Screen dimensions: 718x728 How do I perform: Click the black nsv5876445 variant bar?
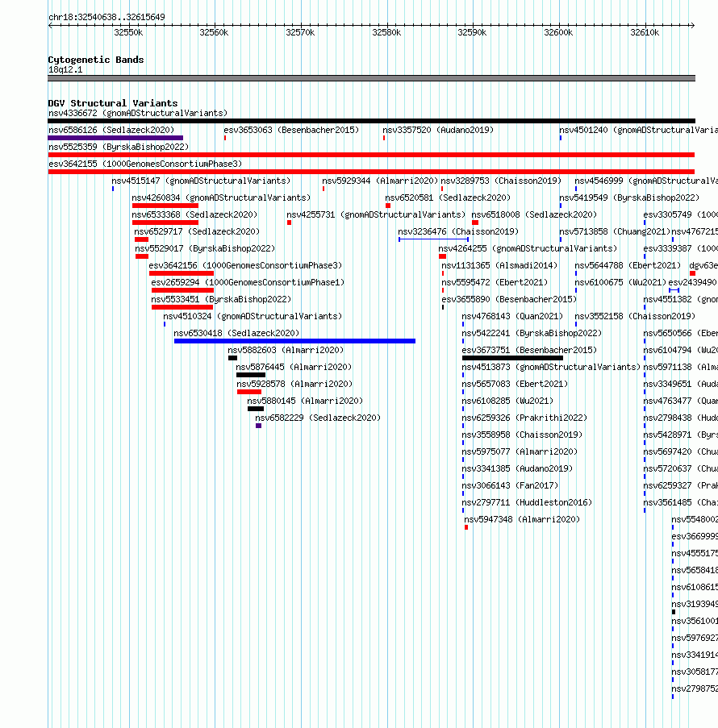coord(251,375)
